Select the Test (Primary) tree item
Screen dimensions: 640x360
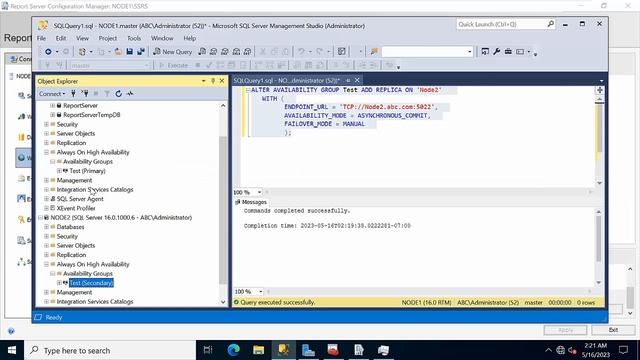click(x=87, y=171)
